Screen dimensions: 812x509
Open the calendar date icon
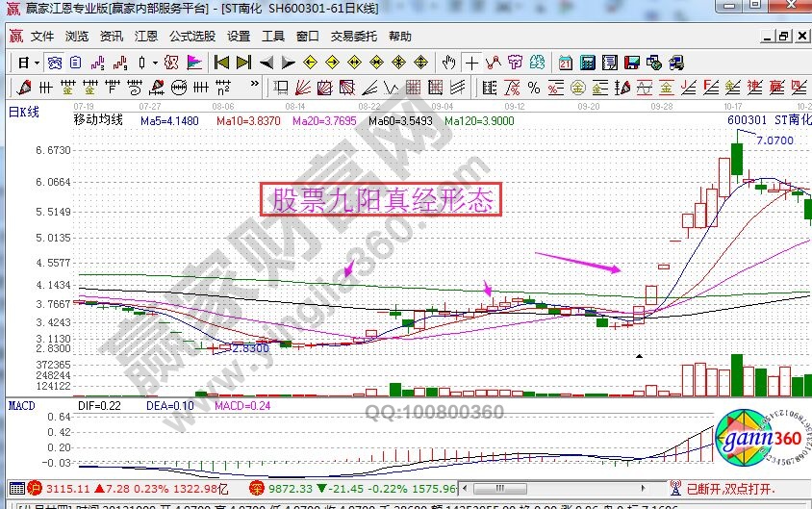[x=565, y=63]
